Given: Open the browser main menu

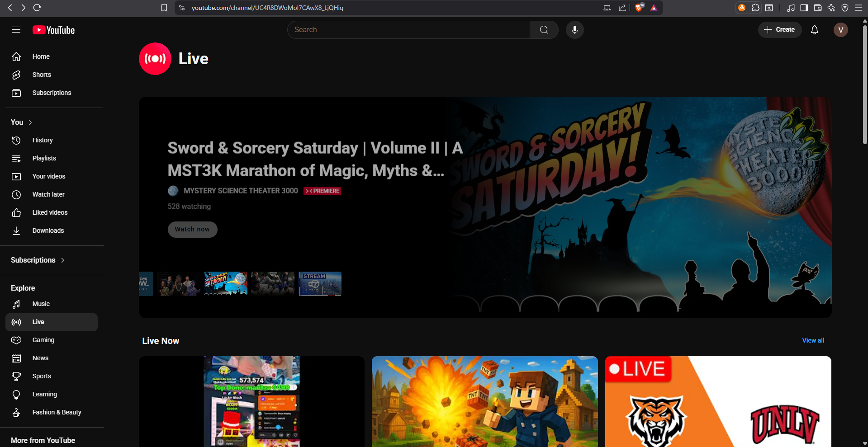Looking at the screenshot, I should [x=858, y=8].
